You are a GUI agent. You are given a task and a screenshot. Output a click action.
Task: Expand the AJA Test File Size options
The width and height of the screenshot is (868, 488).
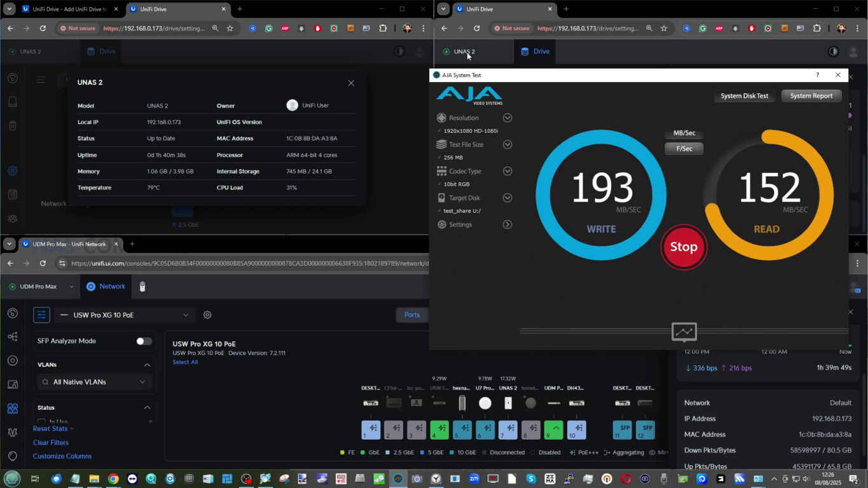click(507, 144)
